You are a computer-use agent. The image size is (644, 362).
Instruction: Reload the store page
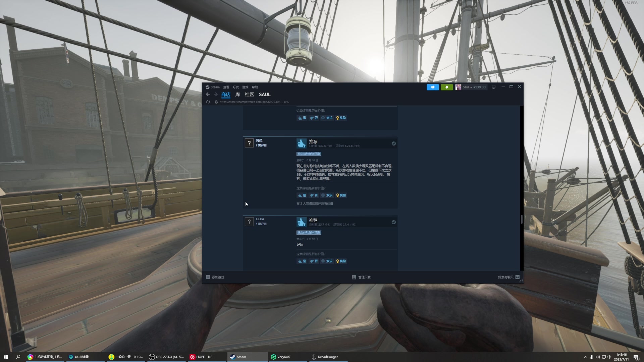point(208,102)
